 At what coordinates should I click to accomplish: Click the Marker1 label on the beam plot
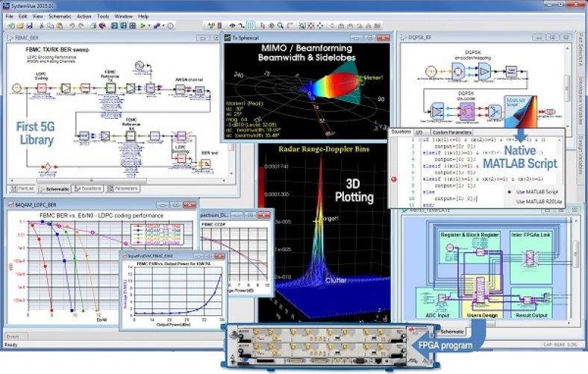(374, 78)
